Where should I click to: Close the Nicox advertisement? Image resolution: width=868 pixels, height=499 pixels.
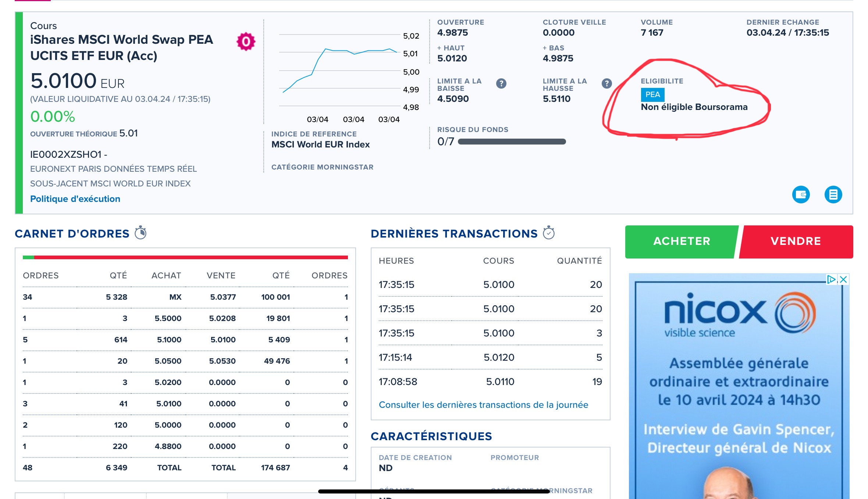click(x=844, y=279)
